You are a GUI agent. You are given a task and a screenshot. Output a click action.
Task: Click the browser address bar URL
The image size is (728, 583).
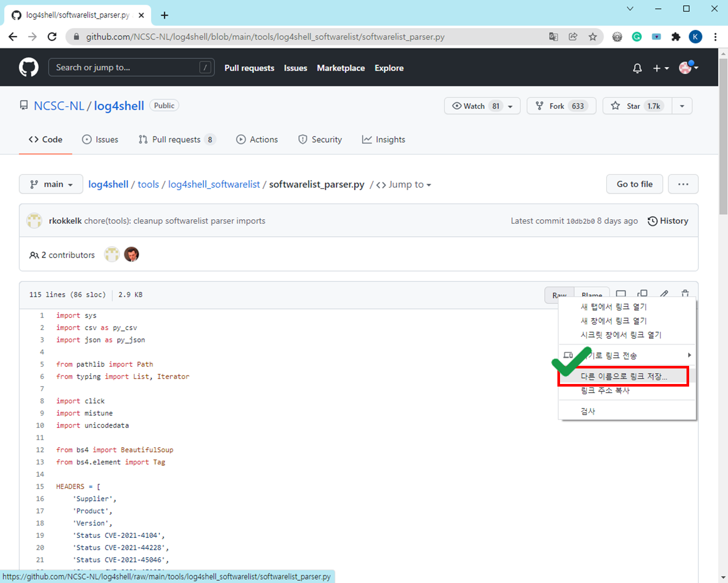coord(265,37)
